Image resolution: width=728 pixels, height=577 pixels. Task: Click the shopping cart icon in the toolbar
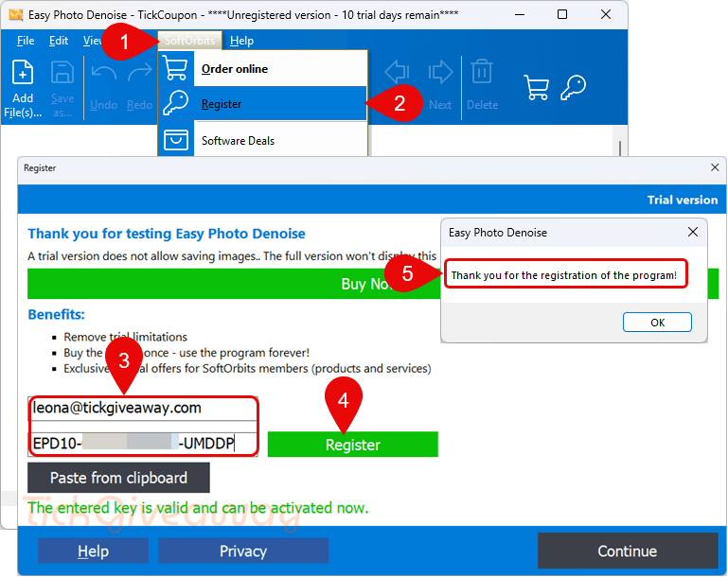click(536, 87)
